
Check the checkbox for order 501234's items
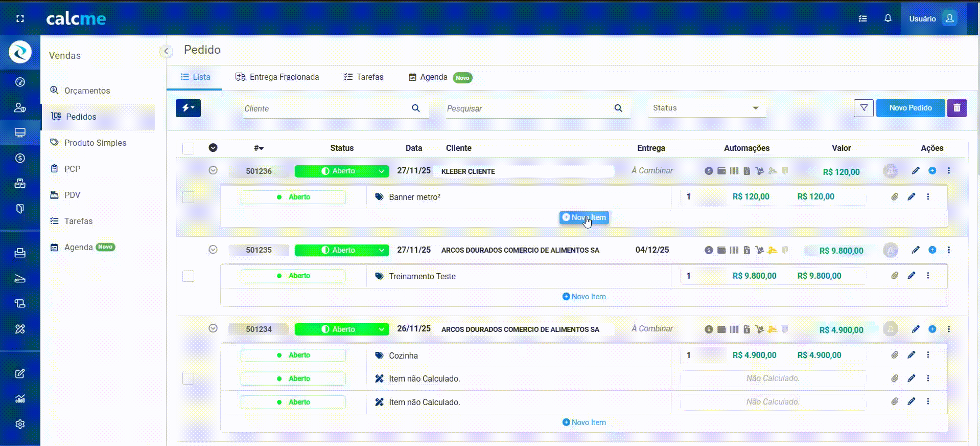tap(189, 378)
